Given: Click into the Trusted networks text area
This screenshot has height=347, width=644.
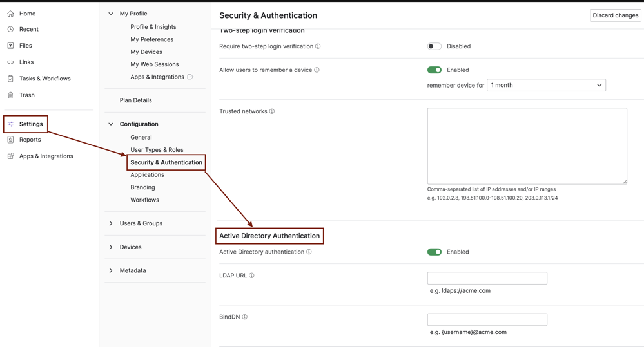Looking at the screenshot, I should coord(527,146).
